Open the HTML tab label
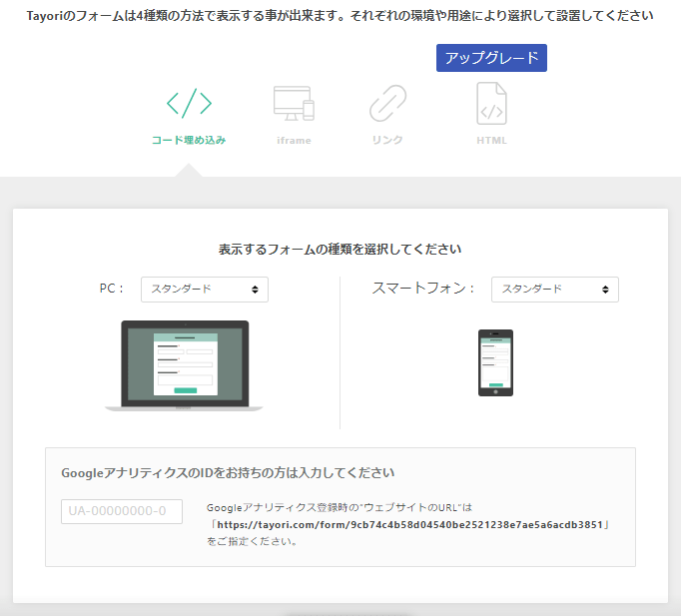681x616 pixels. tap(491, 141)
